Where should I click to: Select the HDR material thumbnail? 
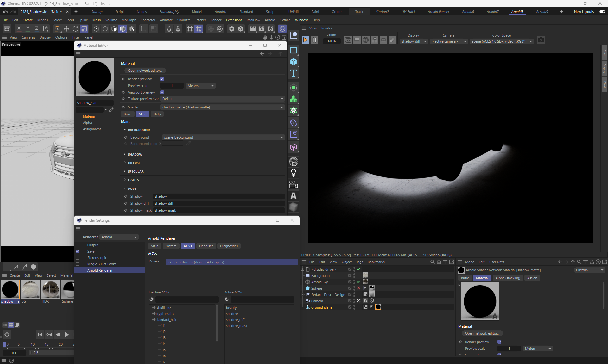51,289
